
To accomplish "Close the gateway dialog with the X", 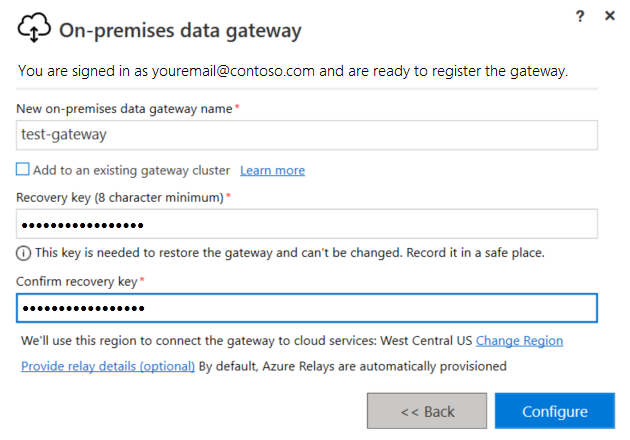I will pos(609,16).
